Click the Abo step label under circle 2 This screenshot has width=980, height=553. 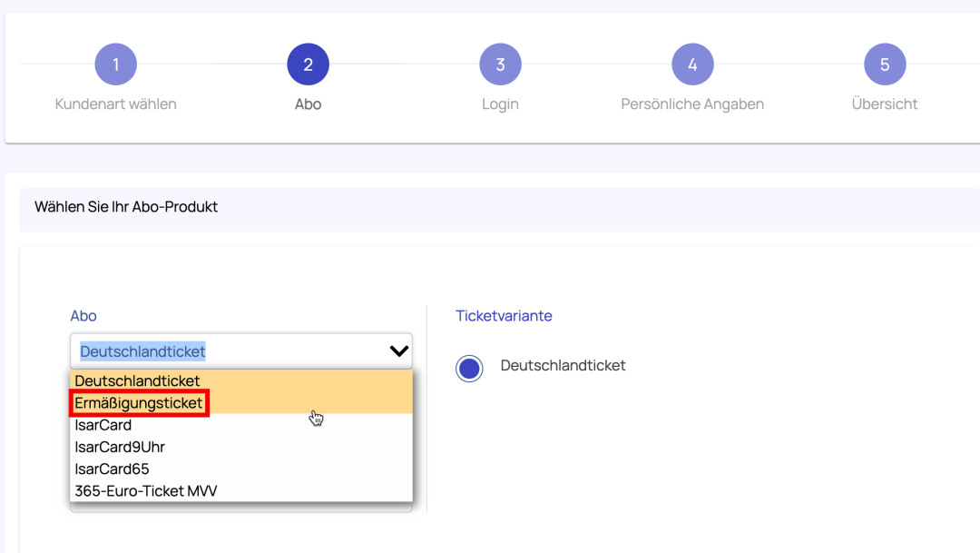(x=309, y=104)
